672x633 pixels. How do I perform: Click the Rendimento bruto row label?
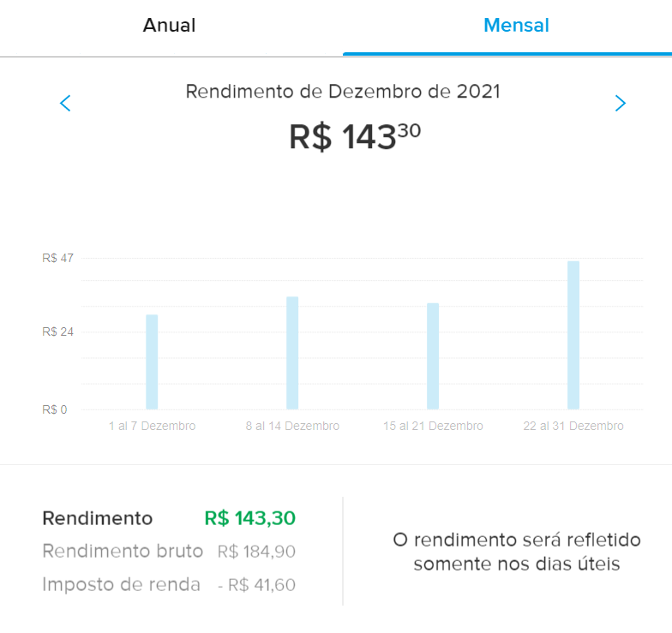coord(123,552)
